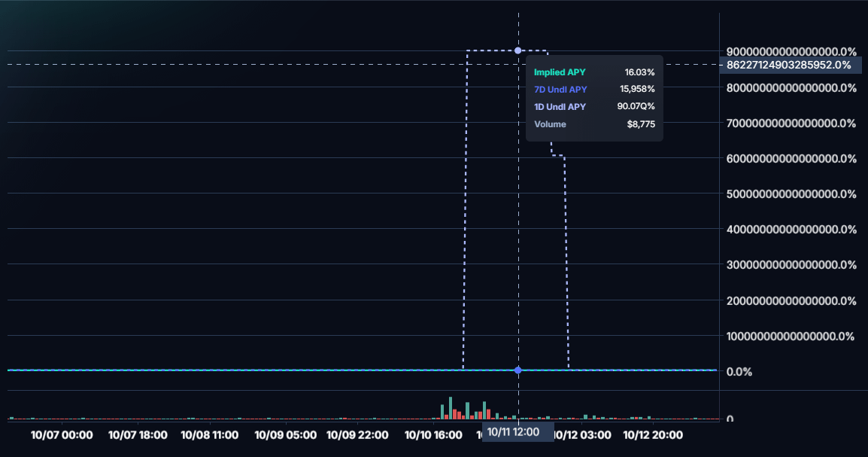This screenshot has width=868, height=457.
Task: Click the 90000000000000000.0% axis label
Action: pos(791,51)
